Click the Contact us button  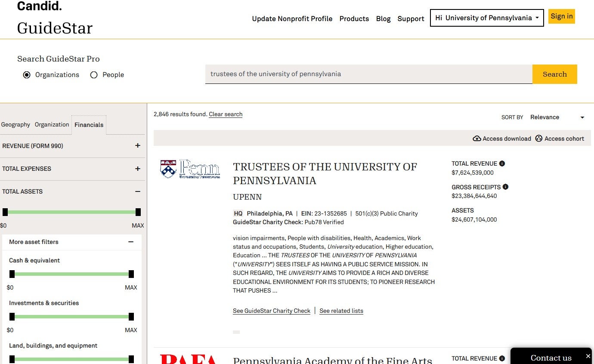click(551, 358)
